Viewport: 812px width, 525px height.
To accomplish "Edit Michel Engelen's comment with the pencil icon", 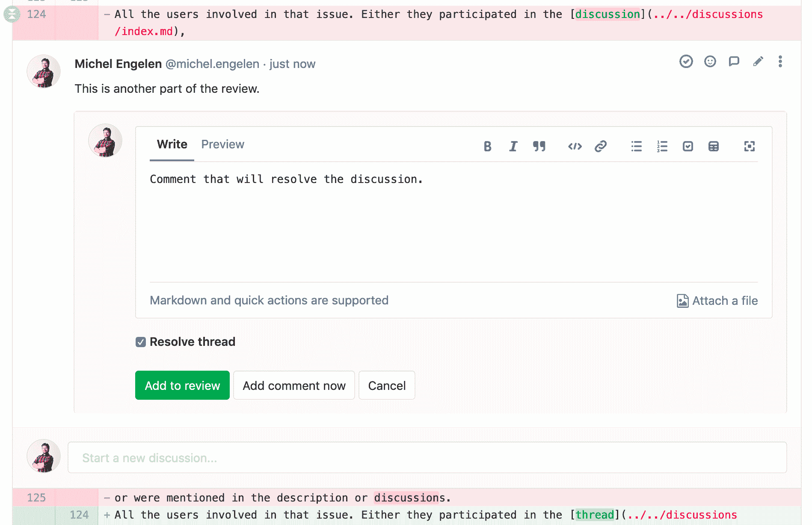I will [x=758, y=62].
